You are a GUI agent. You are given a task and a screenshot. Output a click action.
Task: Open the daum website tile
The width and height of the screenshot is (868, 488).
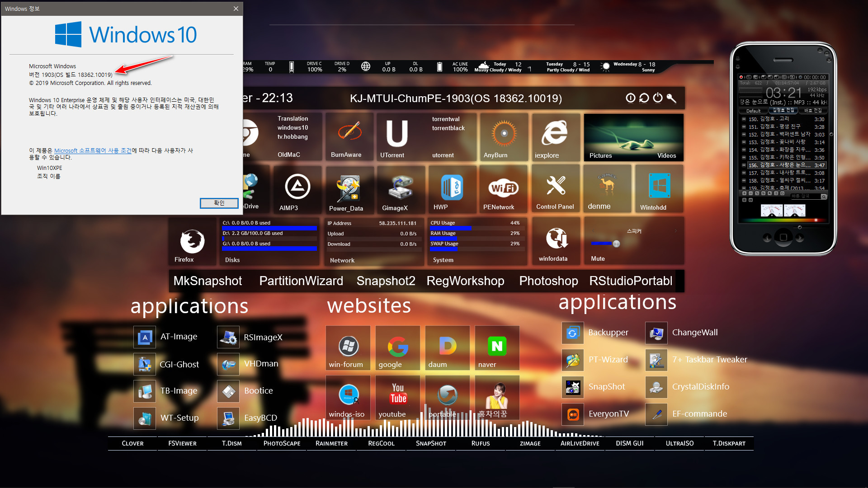tap(448, 348)
